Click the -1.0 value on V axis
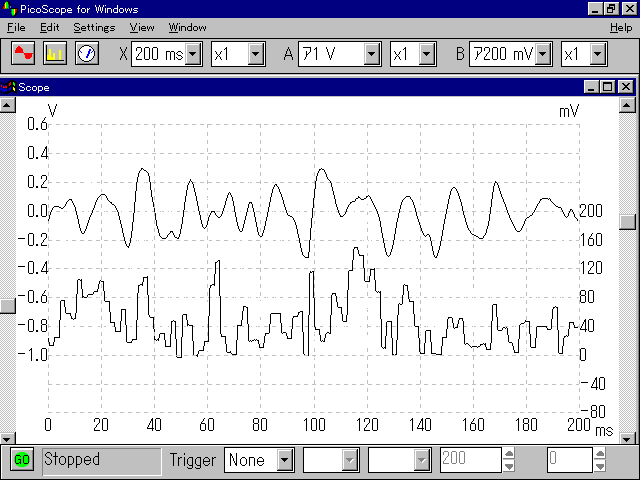640x480 pixels. point(33,355)
